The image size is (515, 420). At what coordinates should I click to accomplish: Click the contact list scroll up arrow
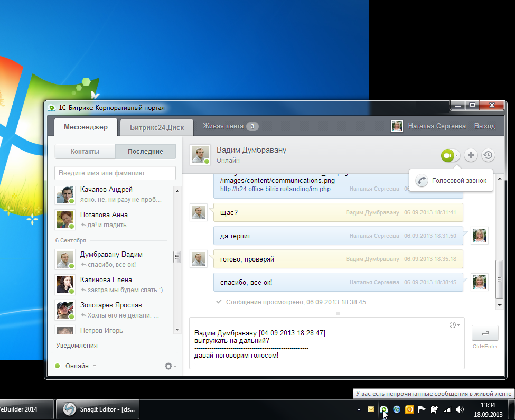click(177, 191)
